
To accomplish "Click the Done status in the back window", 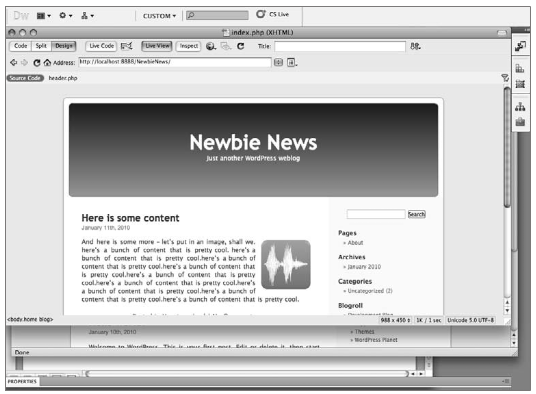I will pyautogui.click(x=22, y=352).
